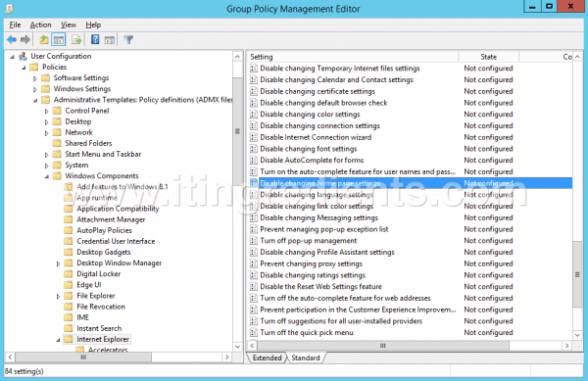Select the File Revocation tree item
Viewport: 588px width, 381px height.
pos(101,307)
